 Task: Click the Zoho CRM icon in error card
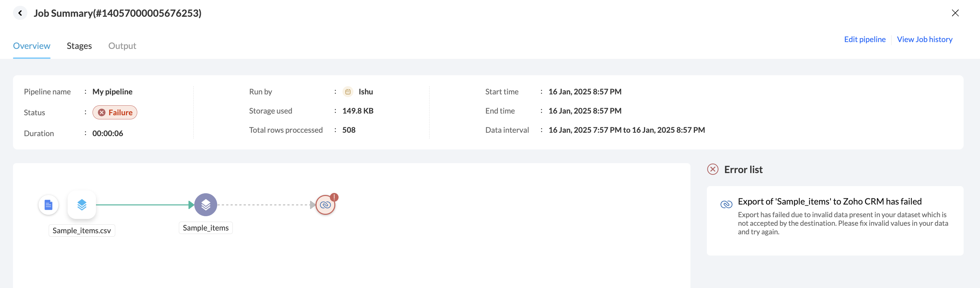[x=726, y=205]
